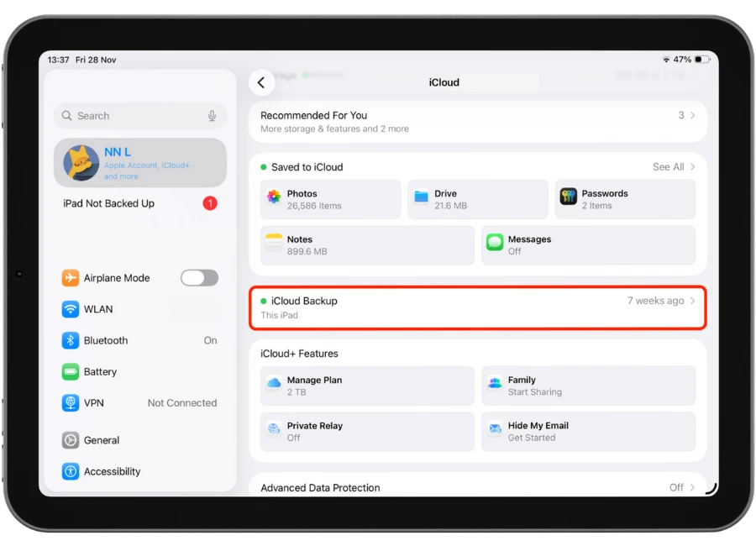Image resolution: width=756 pixels, height=546 pixels.
Task: Select Bluetooth in the sidebar
Action: pyautogui.click(x=106, y=340)
